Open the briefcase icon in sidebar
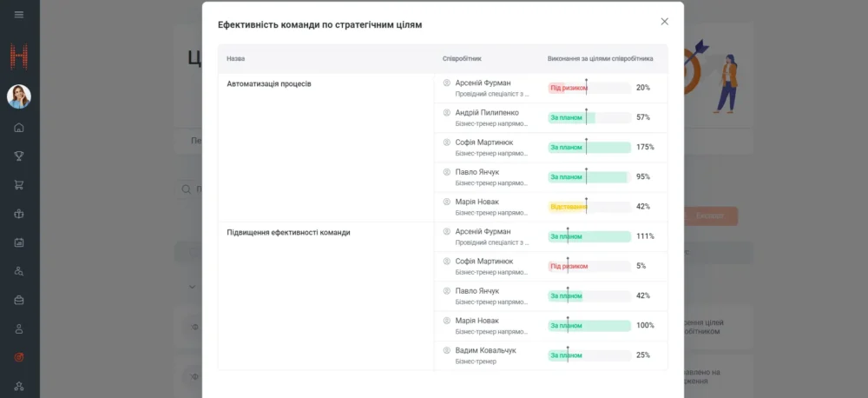Screen dimensions: 868x398 (19, 300)
